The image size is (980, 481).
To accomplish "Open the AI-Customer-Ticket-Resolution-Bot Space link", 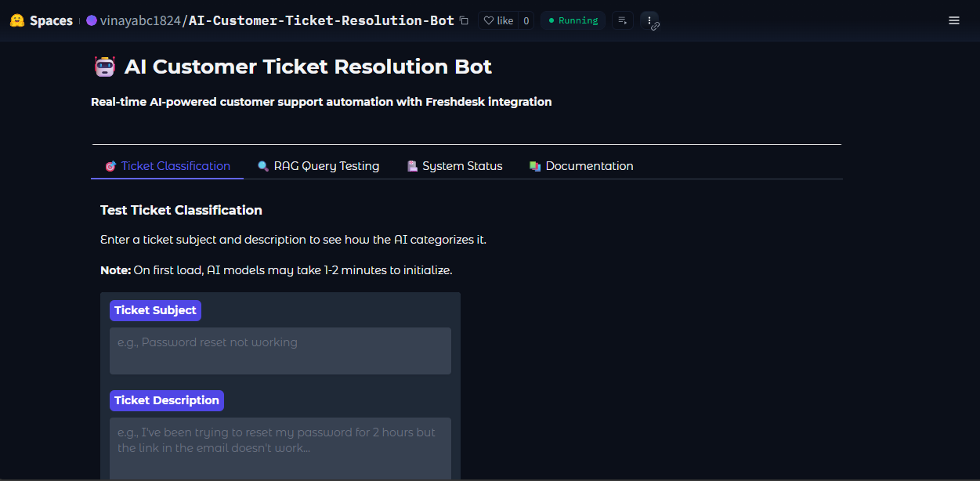I will click(x=321, y=21).
